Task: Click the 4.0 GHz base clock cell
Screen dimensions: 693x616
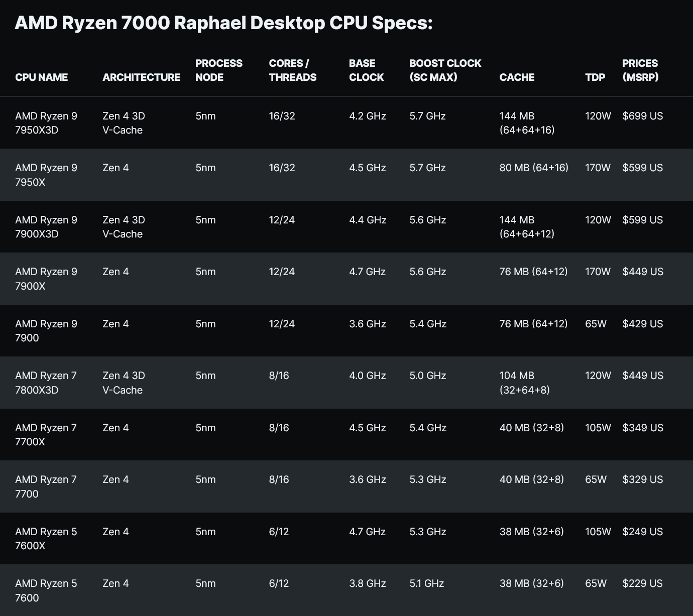Action: (368, 376)
